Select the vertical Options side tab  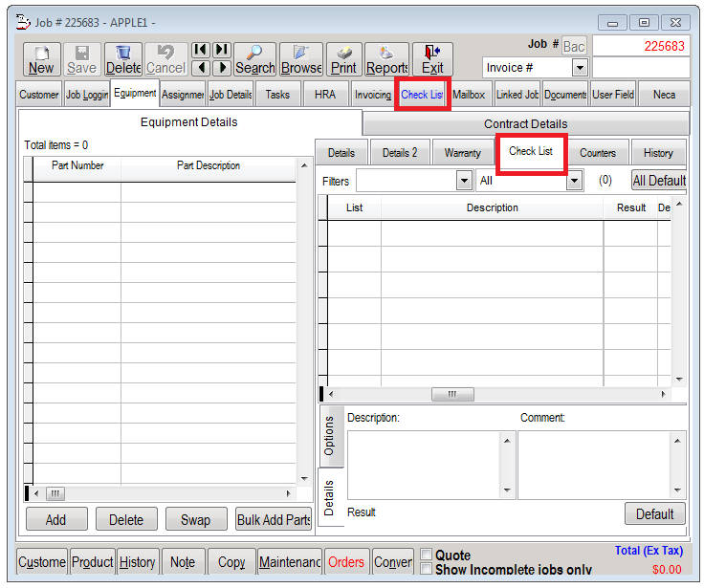[x=329, y=436]
